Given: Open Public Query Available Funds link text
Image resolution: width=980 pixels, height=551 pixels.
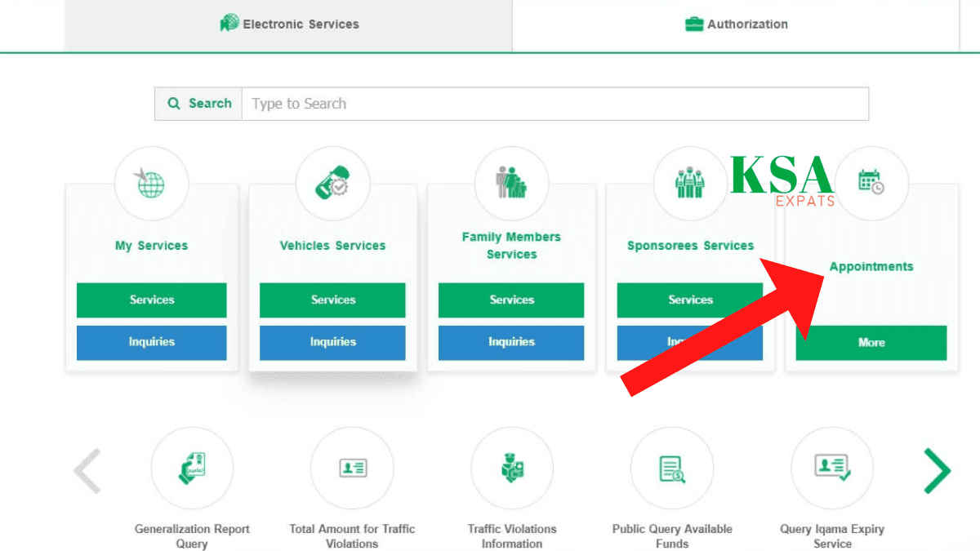Looking at the screenshot, I should tap(672, 536).
